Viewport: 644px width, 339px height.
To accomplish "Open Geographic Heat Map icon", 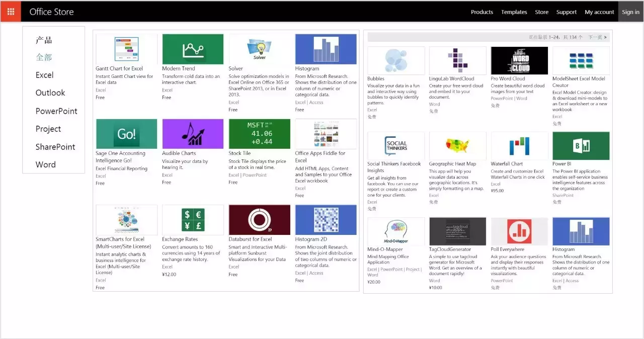I will point(458,146).
